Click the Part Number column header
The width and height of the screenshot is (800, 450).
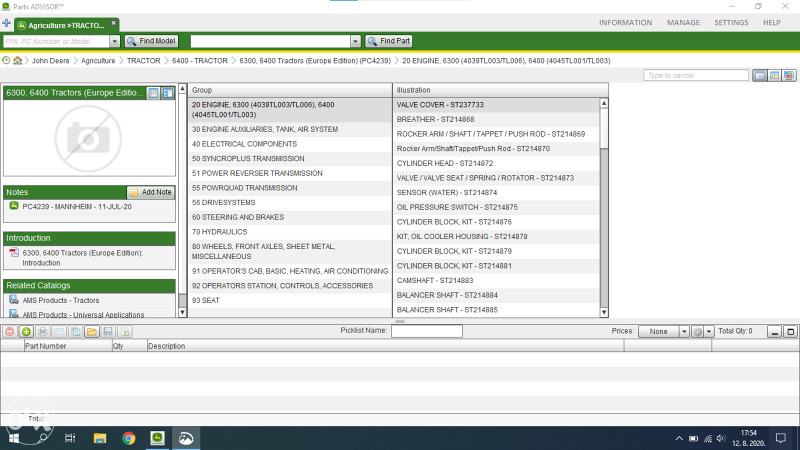pyautogui.click(x=67, y=346)
